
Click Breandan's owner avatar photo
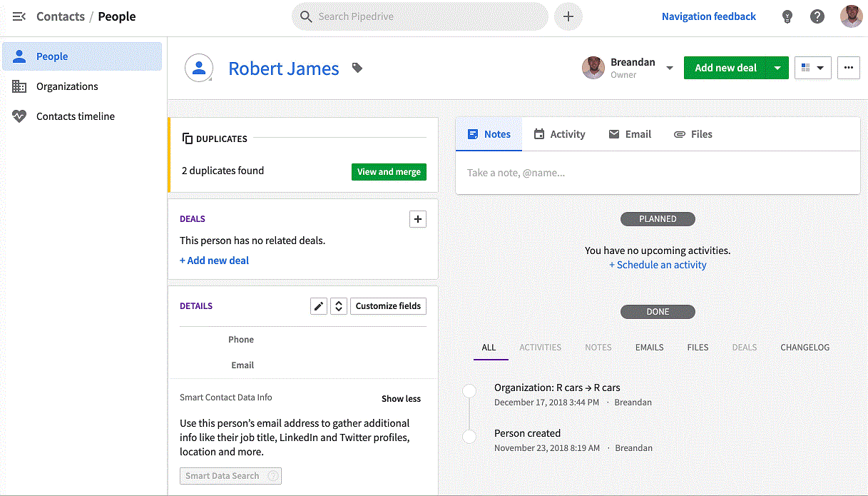pyautogui.click(x=593, y=69)
